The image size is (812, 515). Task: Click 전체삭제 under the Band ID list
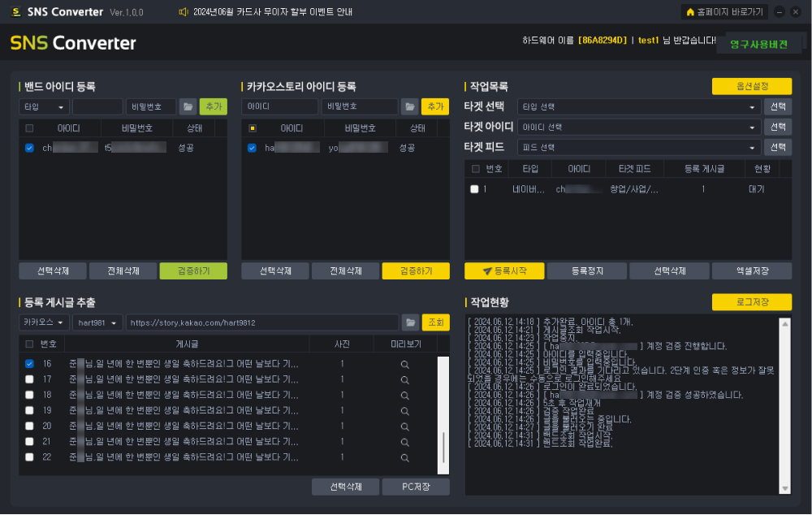click(x=123, y=271)
